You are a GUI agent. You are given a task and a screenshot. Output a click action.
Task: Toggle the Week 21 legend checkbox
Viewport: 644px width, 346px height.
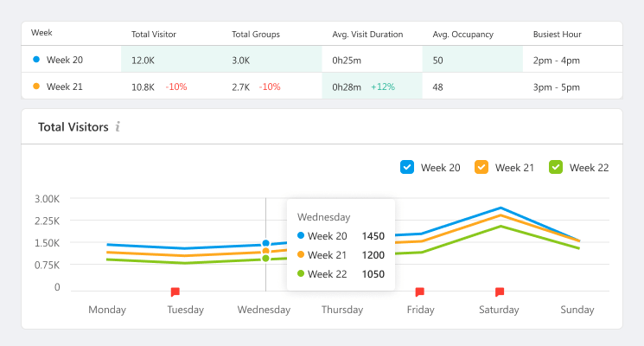coord(481,168)
